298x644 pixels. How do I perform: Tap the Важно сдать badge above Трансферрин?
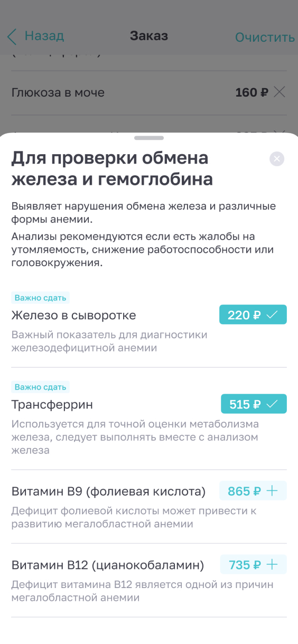coord(41,387)
